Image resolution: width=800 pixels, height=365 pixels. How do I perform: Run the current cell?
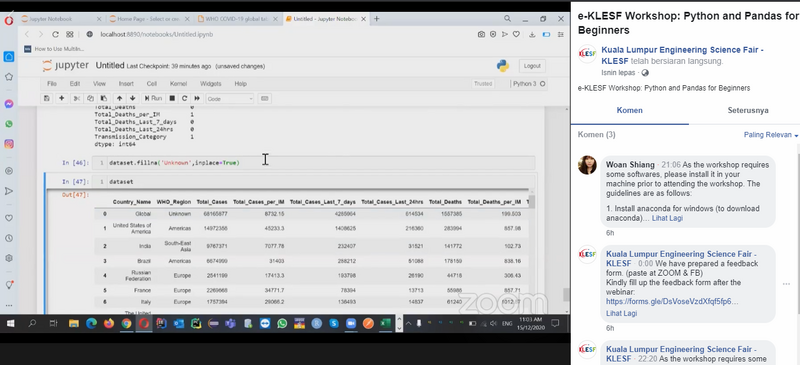[153, 99]
